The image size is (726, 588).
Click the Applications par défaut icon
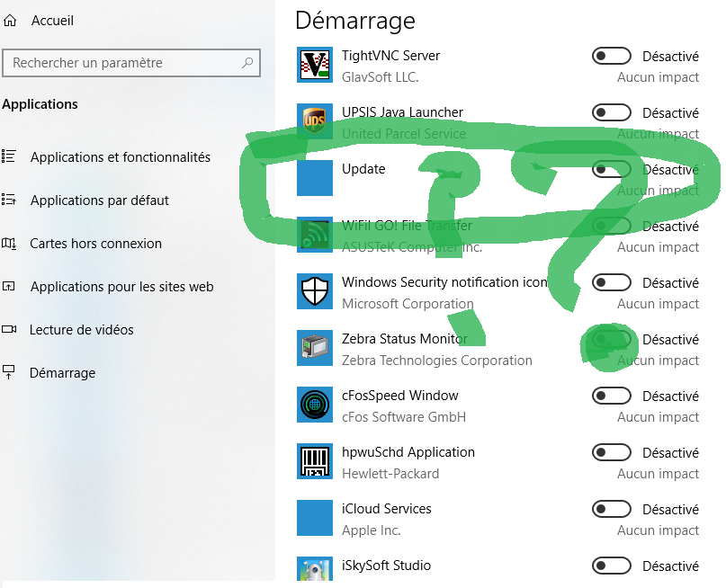[9, 200]
